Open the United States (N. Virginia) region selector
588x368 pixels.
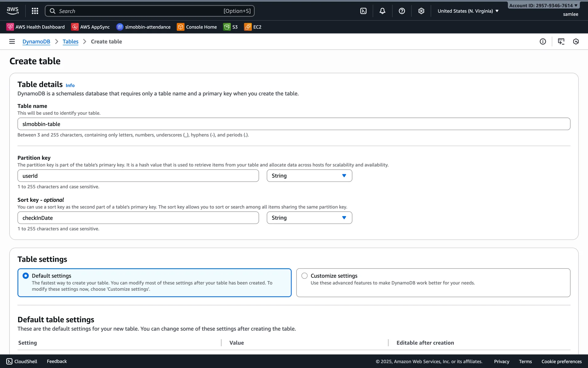click(x=468, y=11)
